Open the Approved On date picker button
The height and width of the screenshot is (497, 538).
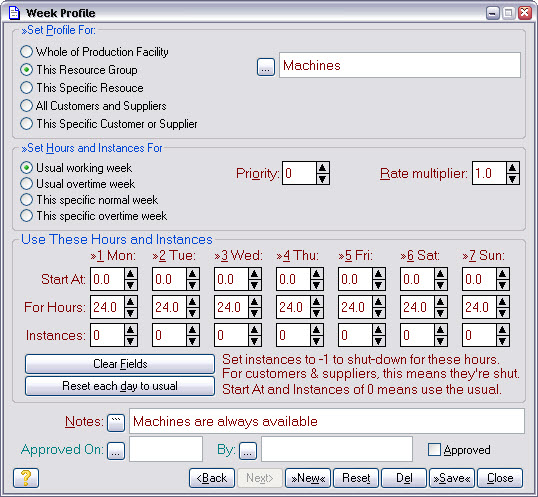pyautogui.click(x=116, y=450)
